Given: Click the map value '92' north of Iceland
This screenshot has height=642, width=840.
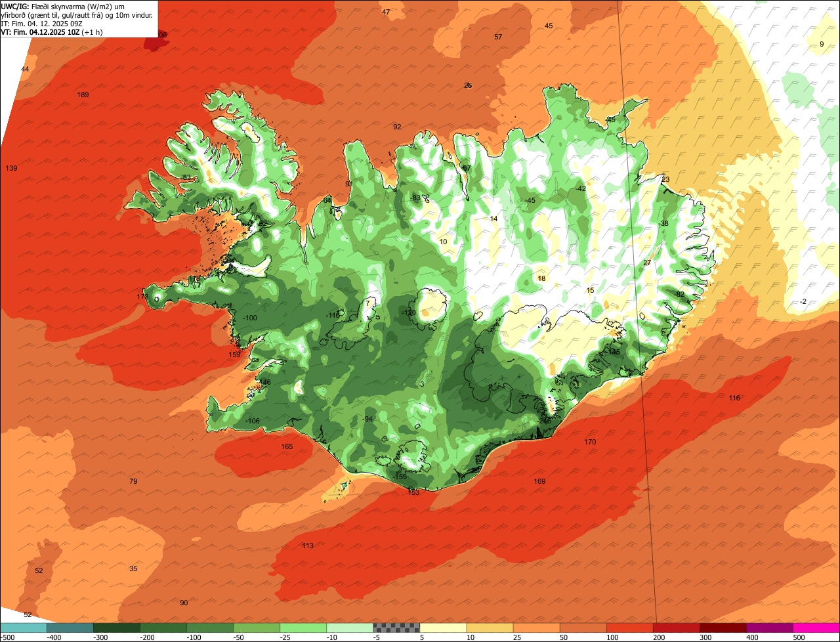Looking at the screenshot, I should 397,127.
